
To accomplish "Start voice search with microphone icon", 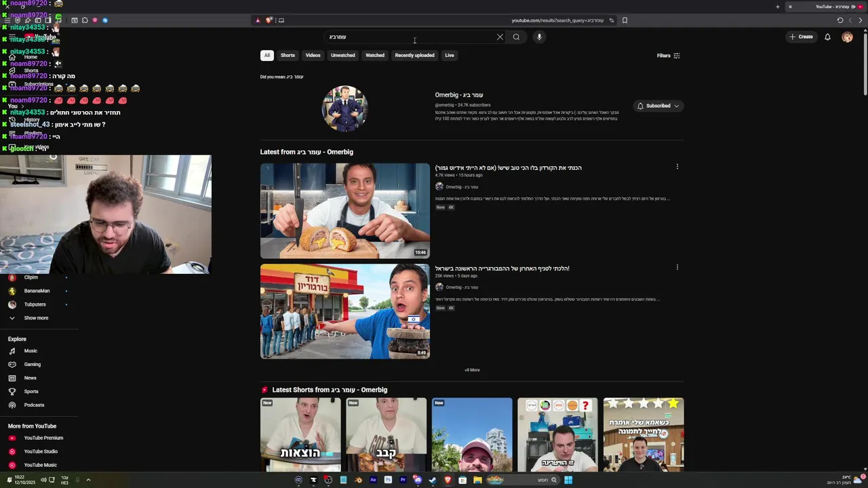I will (539, 37).
